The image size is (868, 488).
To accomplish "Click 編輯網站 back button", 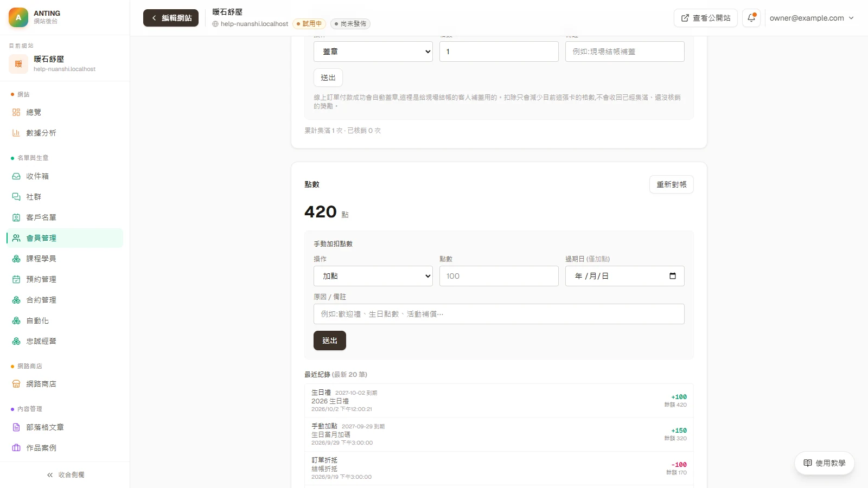I will [x=171, y=18].
